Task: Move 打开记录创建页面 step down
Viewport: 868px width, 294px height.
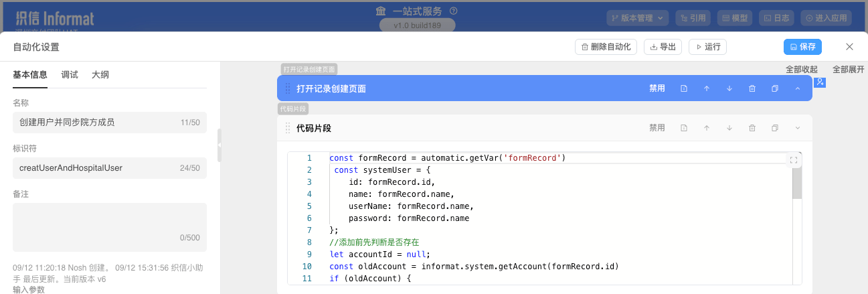Action: pyautogui.click(x=729, y=88)
